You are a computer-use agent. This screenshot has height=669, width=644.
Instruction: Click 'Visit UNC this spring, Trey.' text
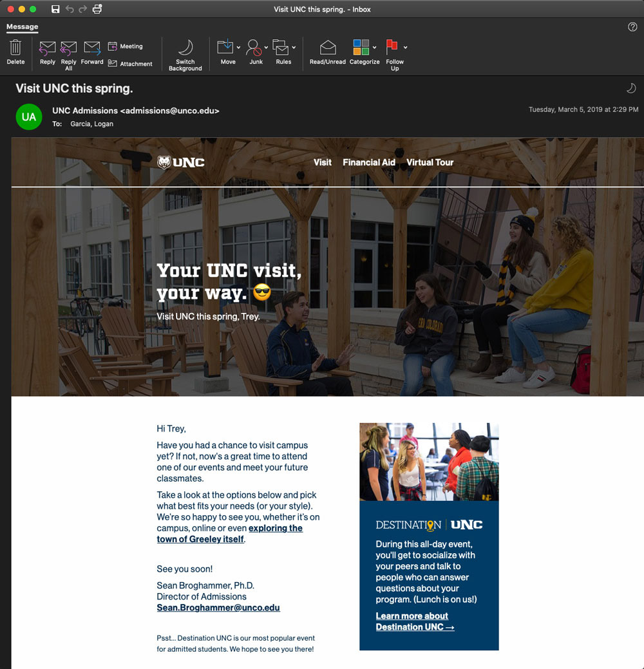click(x=208, y=317)
